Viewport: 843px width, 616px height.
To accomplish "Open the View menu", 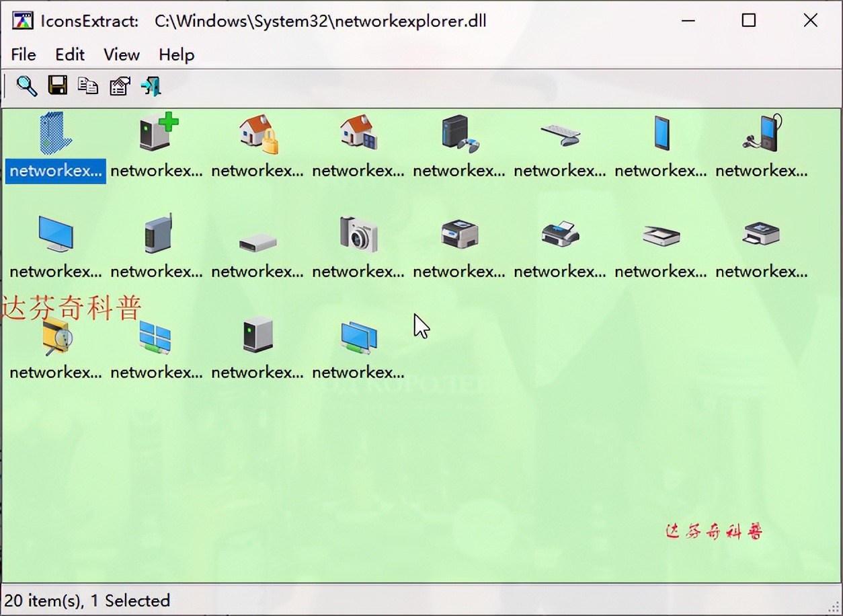I will click(121, 54).
